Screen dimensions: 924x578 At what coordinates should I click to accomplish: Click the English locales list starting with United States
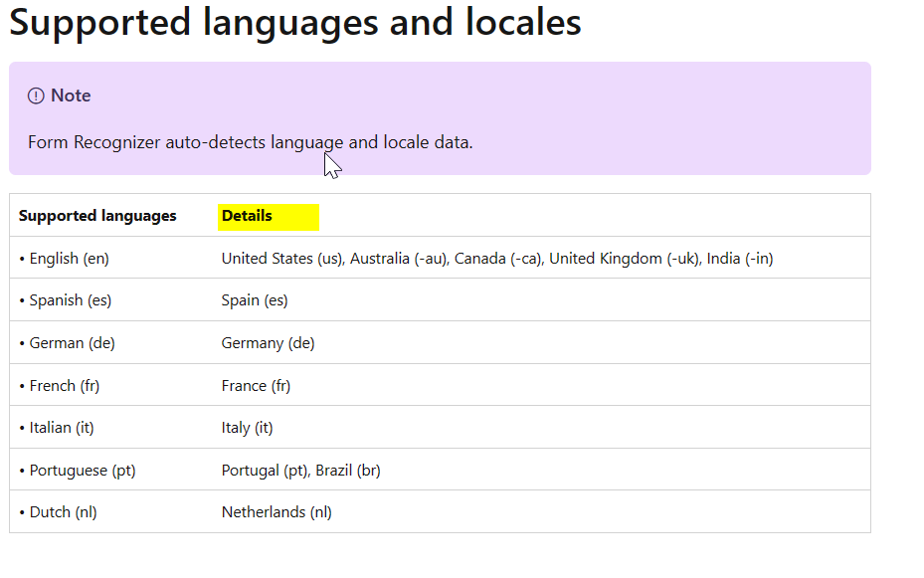click(x=496, y=258)
